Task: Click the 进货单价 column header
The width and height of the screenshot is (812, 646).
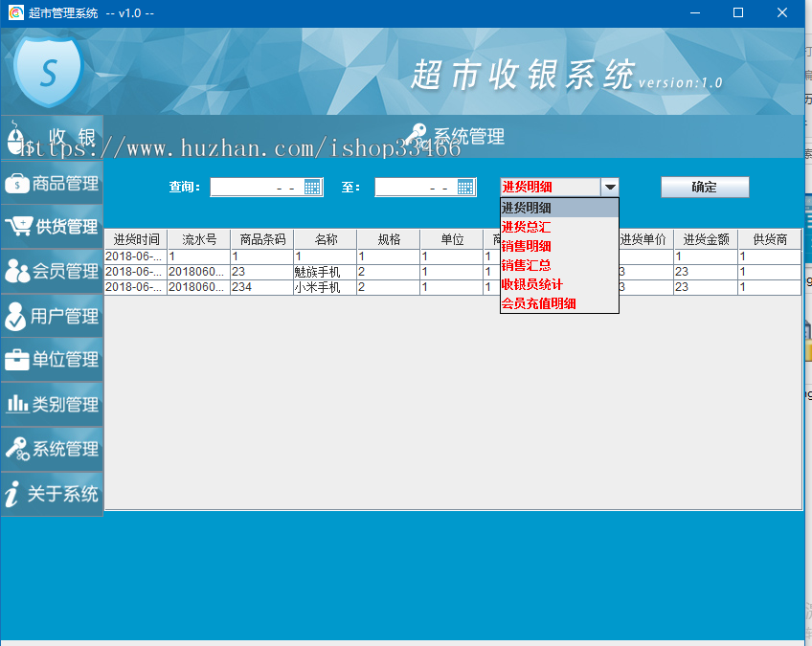Action: 645,239
